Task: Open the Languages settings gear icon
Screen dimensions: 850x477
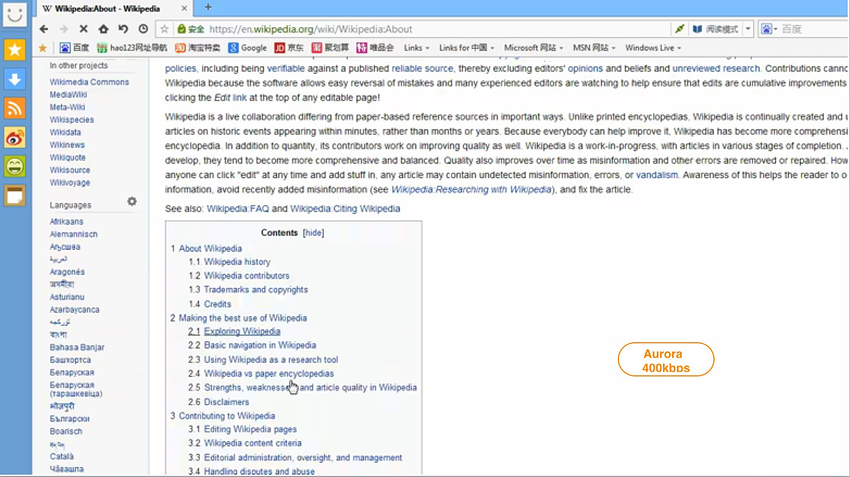Action: 132,201
